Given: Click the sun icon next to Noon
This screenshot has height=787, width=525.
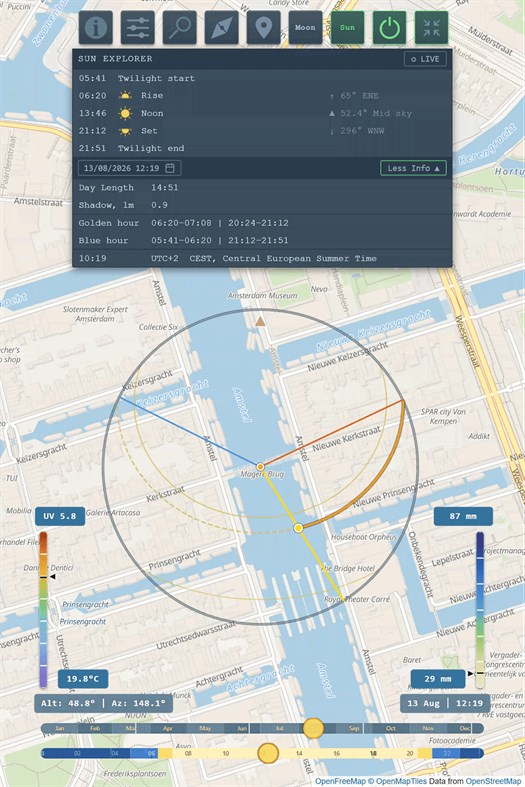Looking at the screenshot, I should coord(125,113).
